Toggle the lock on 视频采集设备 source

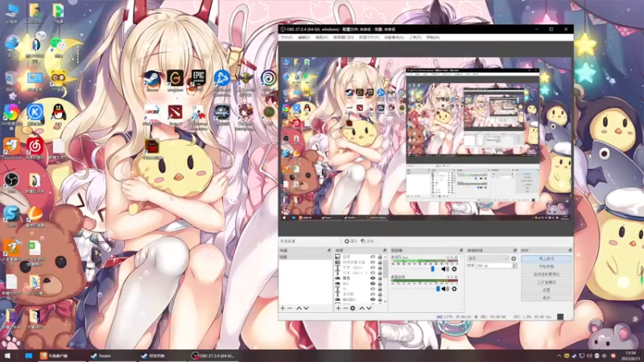point(380,262)
